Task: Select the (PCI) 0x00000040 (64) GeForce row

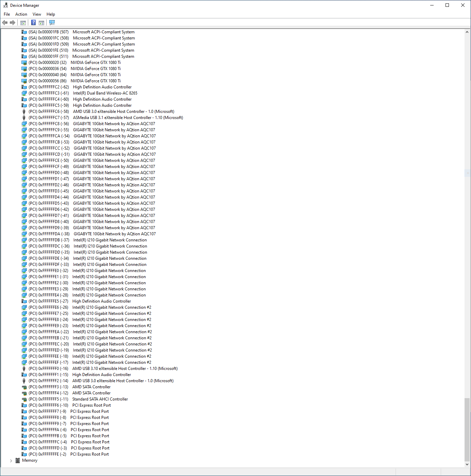Action: [74, 75]
